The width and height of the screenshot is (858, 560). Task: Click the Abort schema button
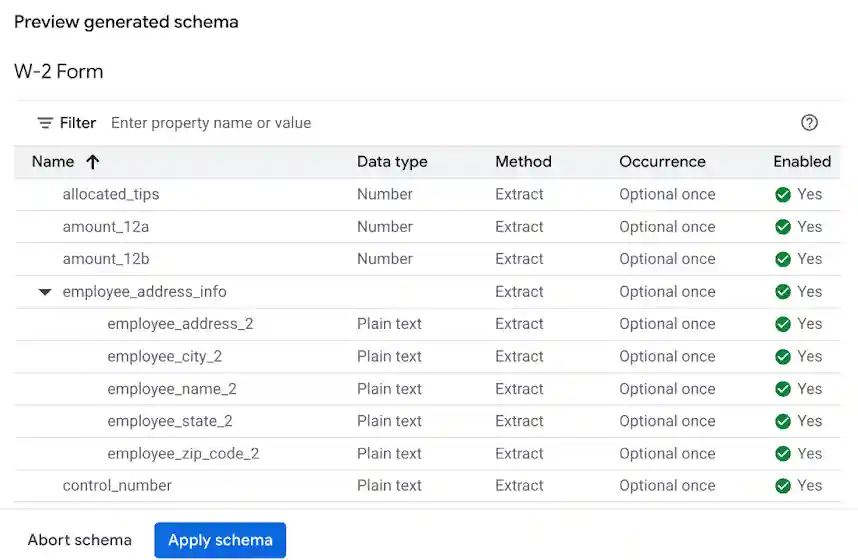pyautogui.click(x=80, y=540)
